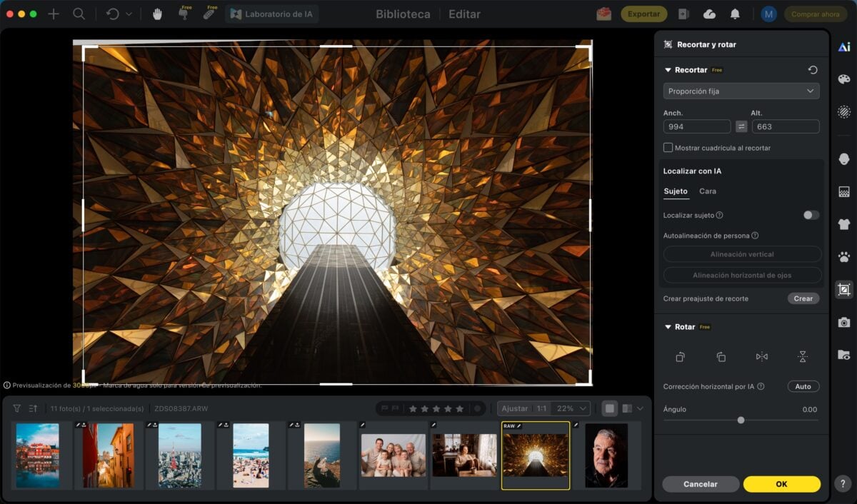The height and width of the screenshot is (504, 857).
Task: Reset crop with the circular arrow icon
Action: 813,70
